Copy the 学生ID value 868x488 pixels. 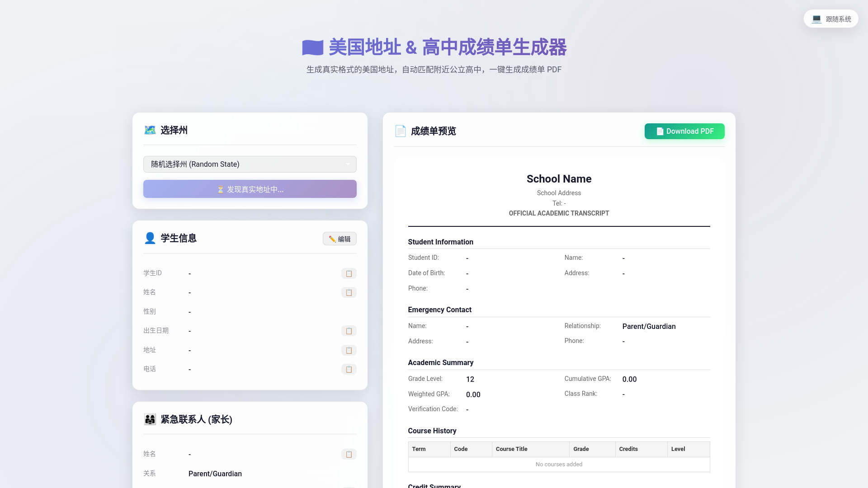(349, 273)
